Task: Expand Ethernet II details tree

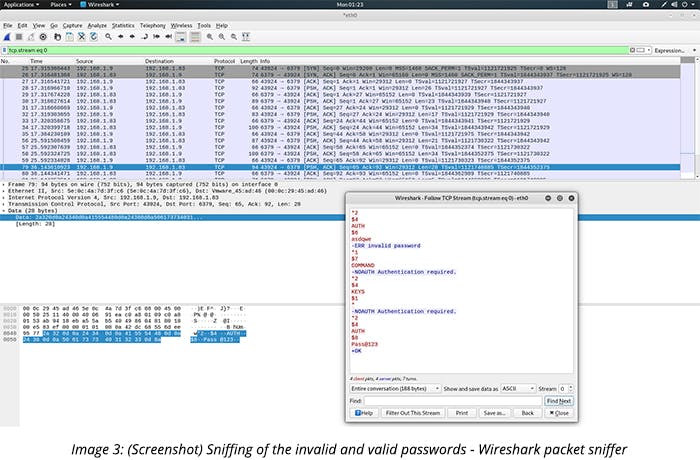Action: pyautogui.click(x=4, y=191)
